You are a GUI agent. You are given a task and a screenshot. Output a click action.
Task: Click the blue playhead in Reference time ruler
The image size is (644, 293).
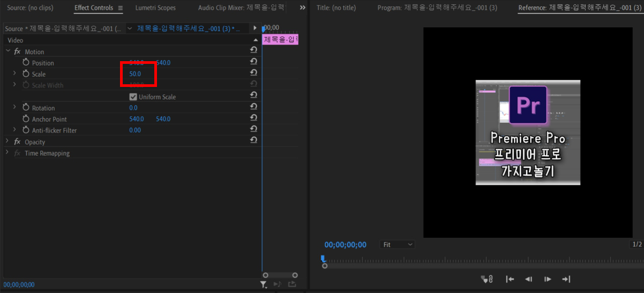point(323,259)
